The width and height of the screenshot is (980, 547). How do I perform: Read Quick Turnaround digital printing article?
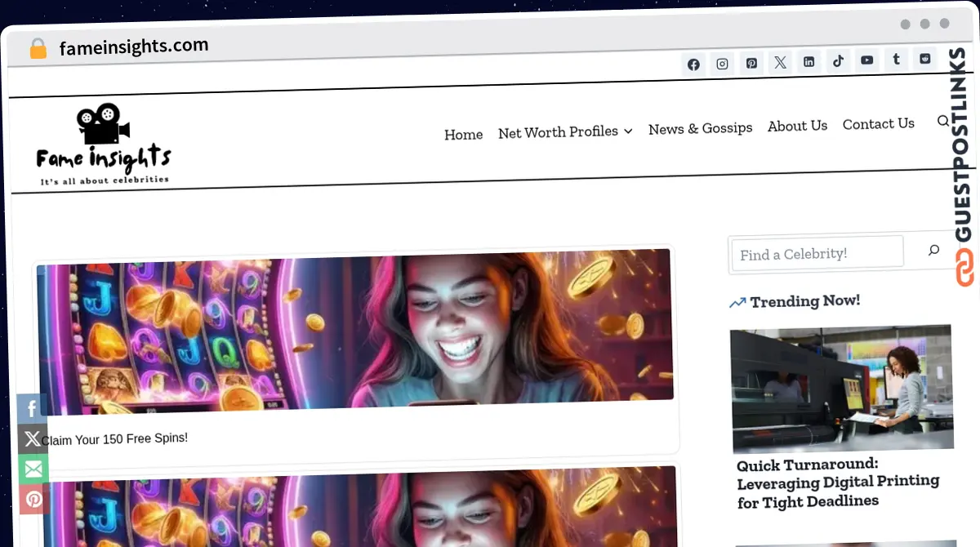click(x=838, y=483)
